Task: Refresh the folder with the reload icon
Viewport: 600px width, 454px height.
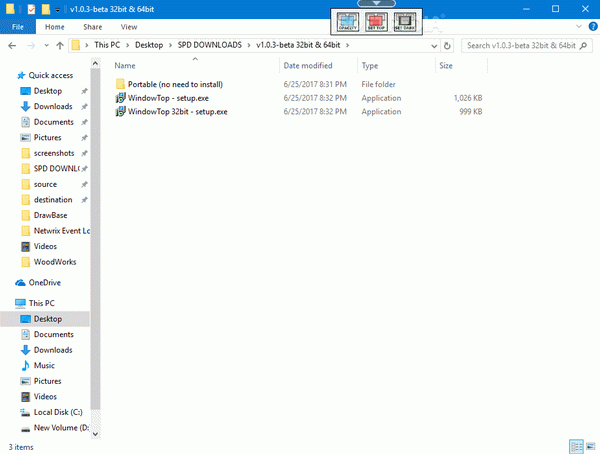Action: pyautogui.click(x=447, y=46)
